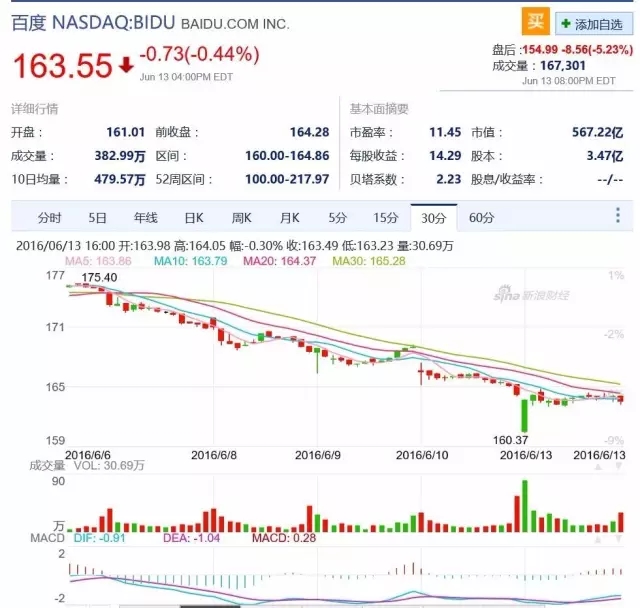Open the 详细行情 section heading
The height and width of the screenshot is (608, 640).
coord(35,108)
